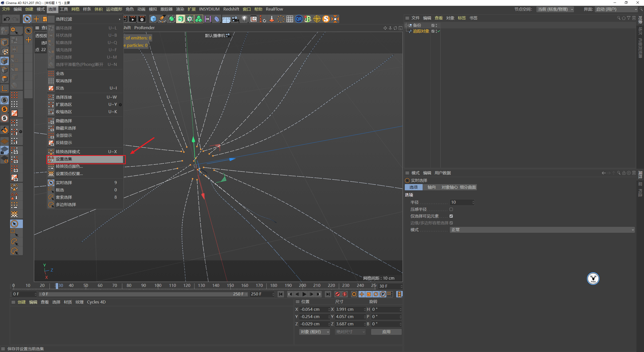Disable the 仅选择可见元素 checkbox
Screen dimensions: 644x352
(x=451, y=216)
